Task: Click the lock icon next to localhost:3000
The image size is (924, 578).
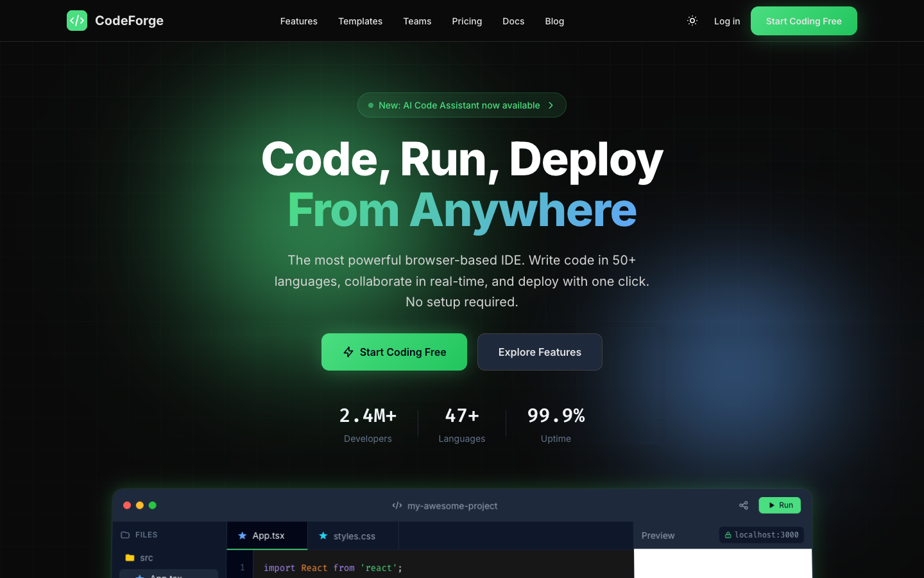Action: click(x=728, y=534)
